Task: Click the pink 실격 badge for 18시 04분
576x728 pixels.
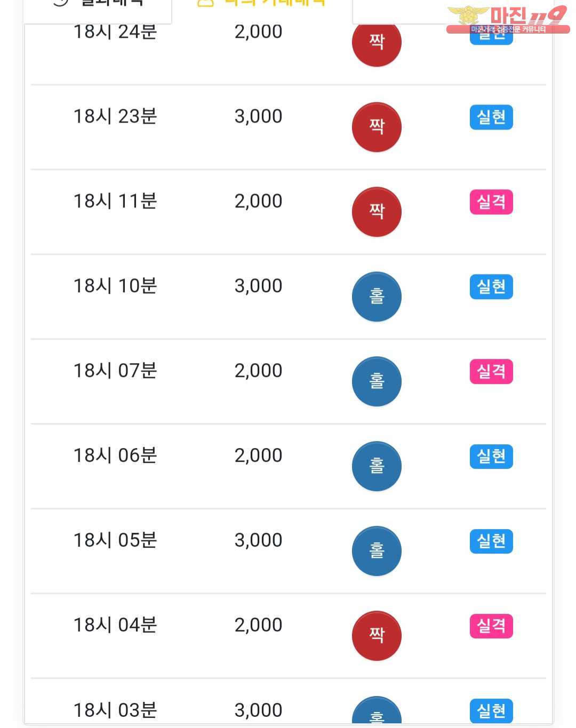Action: click(x=491, y=626)
